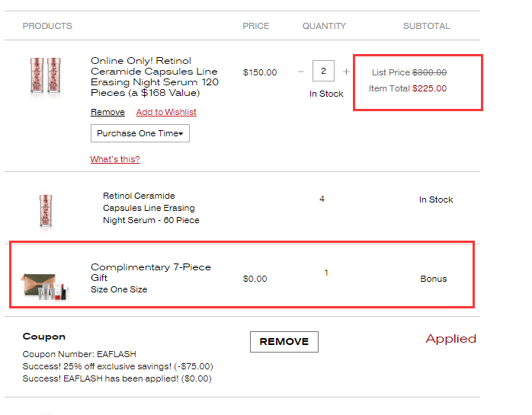Click the PRICE column header
The width and height of the screenshot is (532, 415).
(x=256, y=26)
